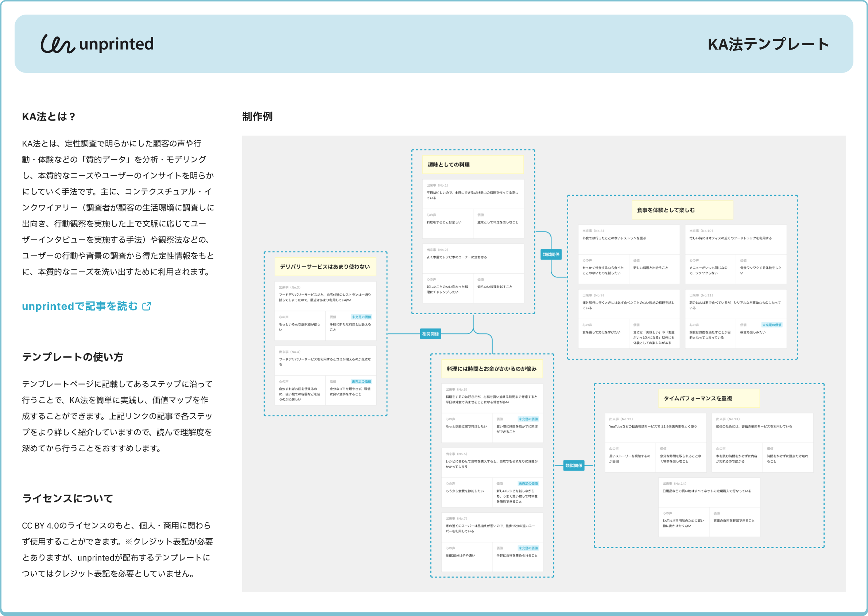Click the external link icon beside 記事を読む
The width and height of the screenshot is (868, 616).
(x=147, y=306)
